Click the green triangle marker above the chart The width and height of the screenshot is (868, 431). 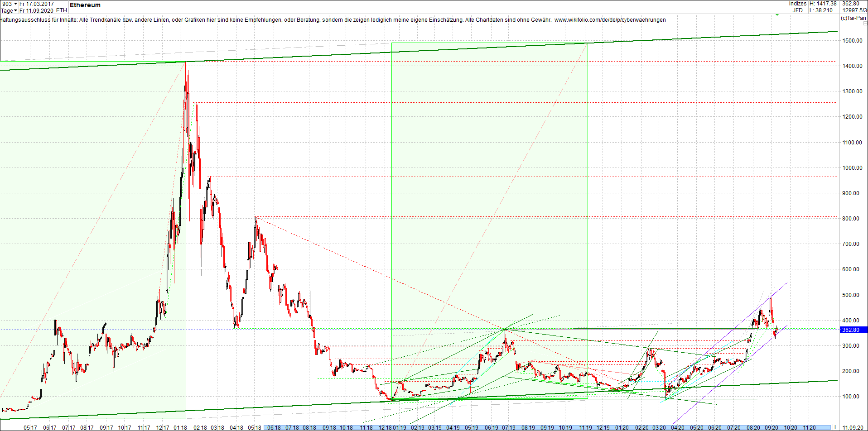777,15
